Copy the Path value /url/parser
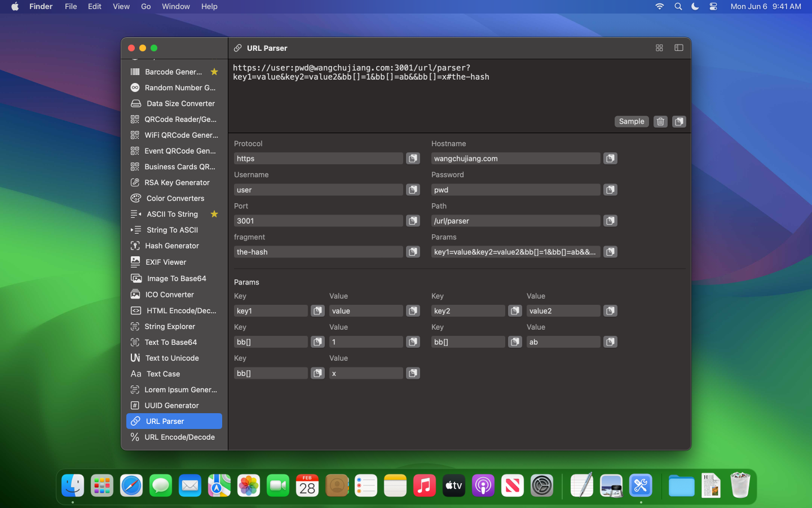Image resolution: width=812 pixels, height=508 pixels. click(x=610, y=221)
